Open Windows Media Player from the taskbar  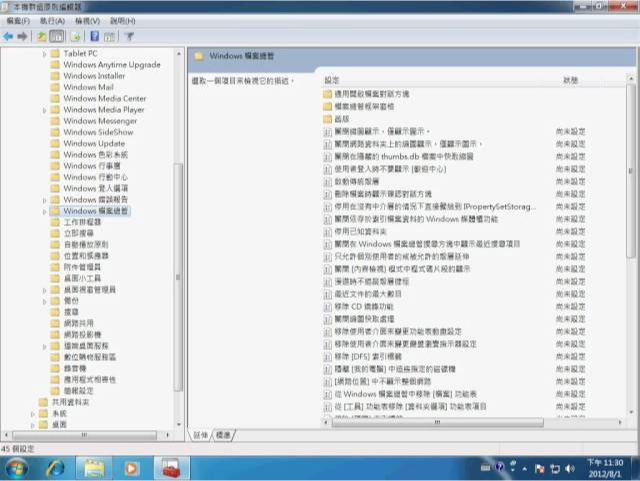click(131, 468)
